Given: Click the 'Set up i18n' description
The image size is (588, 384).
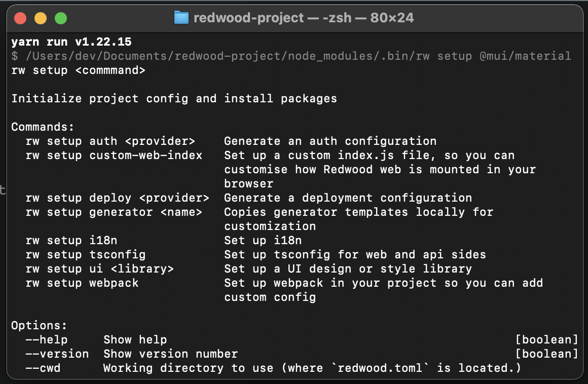Looking at the screenshot, I should click(x=263, y=241).
